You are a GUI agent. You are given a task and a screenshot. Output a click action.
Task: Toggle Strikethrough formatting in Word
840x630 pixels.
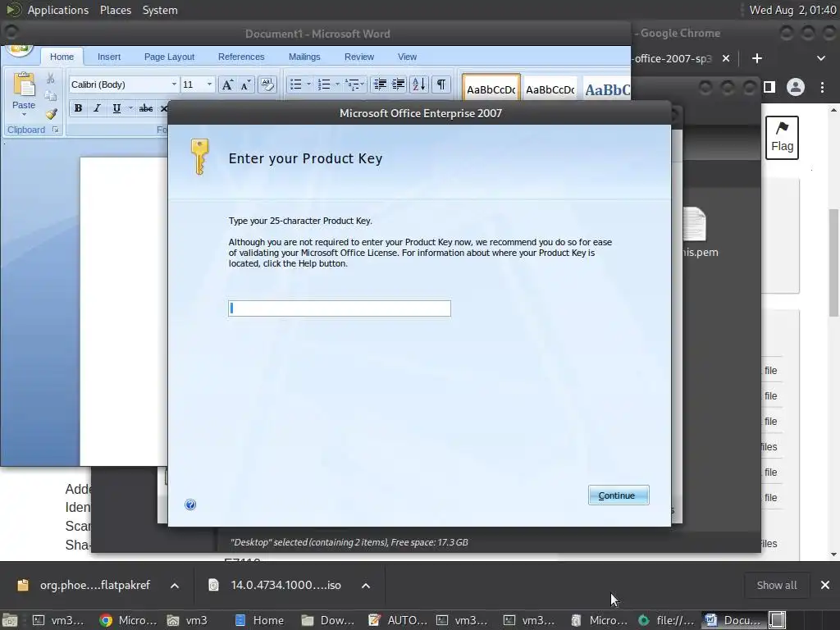click(146, 108)
